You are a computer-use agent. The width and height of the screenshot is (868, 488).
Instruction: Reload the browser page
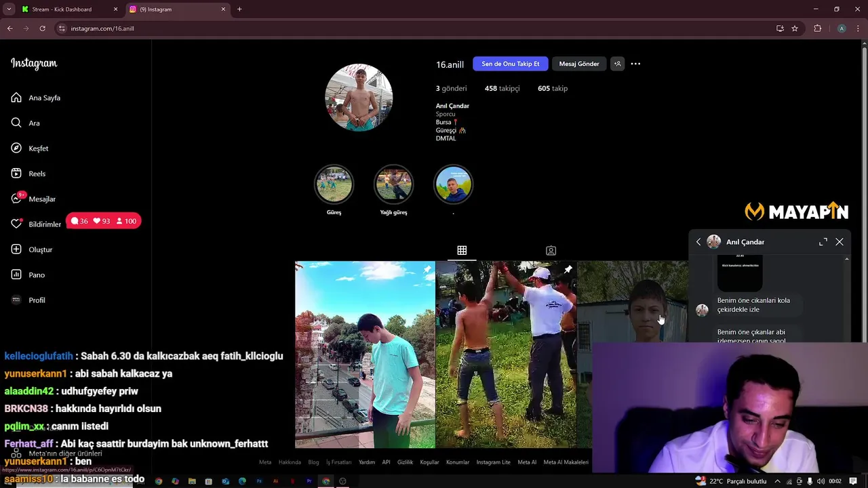pyautogui.click(x=42, y=28)
